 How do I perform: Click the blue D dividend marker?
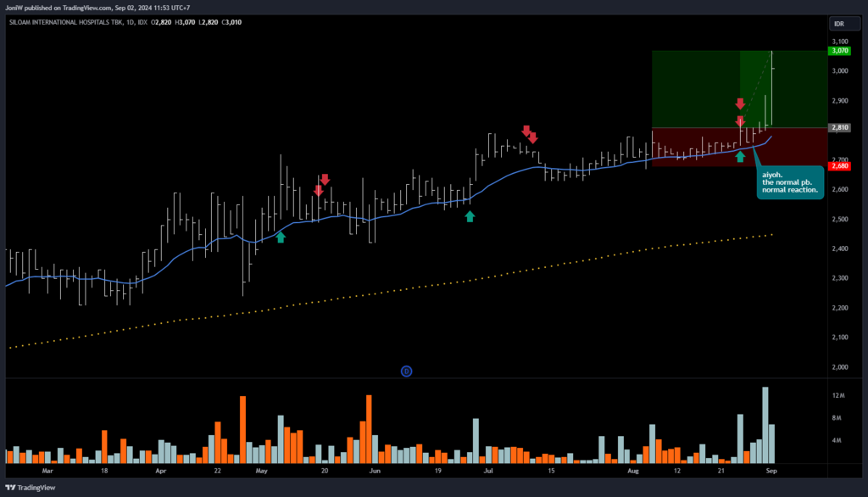406,371
